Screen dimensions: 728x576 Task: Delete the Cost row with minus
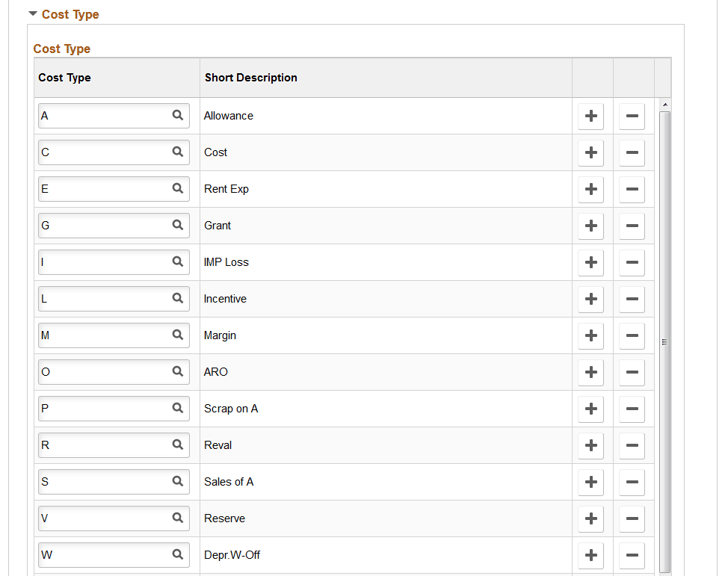click(x=632, y=152)
